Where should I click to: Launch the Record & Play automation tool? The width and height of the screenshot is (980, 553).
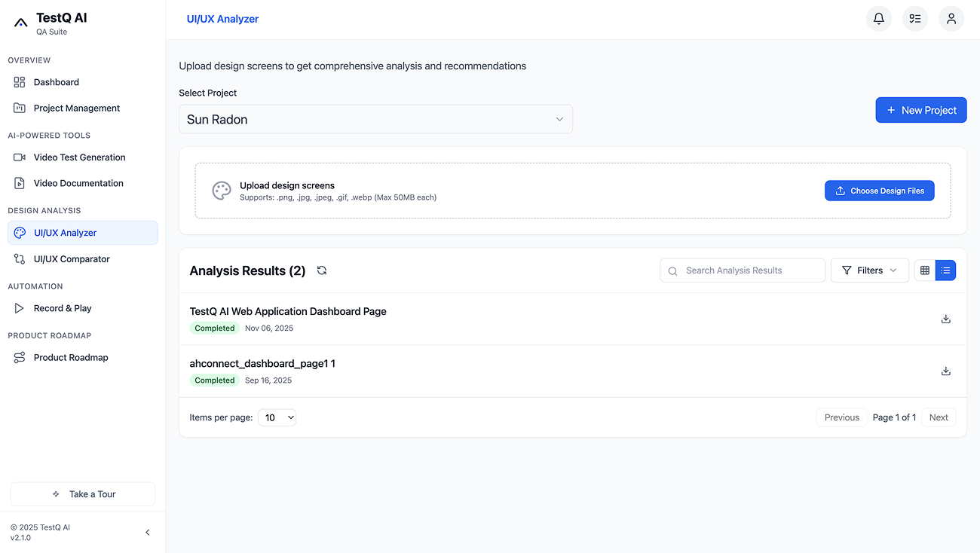[x=63, y=307]
